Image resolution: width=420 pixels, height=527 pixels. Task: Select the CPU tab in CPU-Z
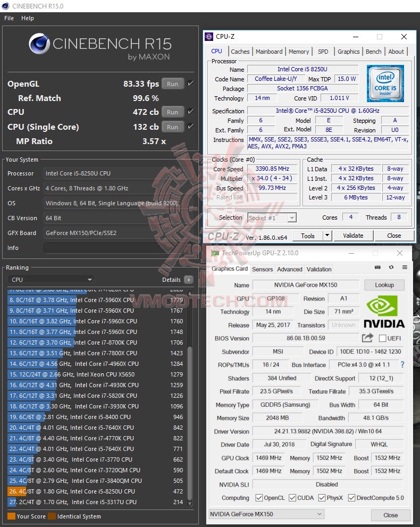pos(217,51)
